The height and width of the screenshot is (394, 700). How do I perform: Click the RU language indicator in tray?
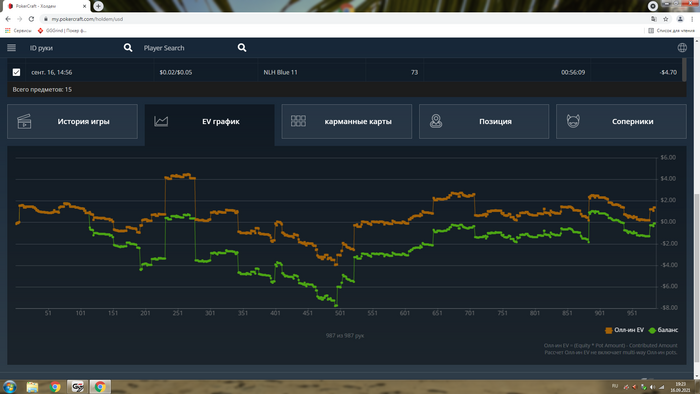[615, 386]
